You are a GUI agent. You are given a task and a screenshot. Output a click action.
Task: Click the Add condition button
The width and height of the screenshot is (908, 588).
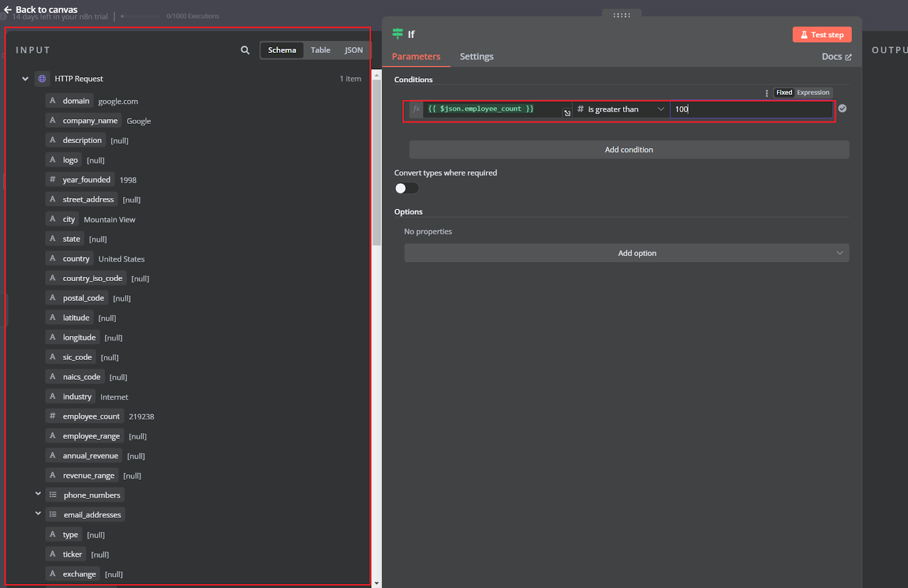click(629, 149)
